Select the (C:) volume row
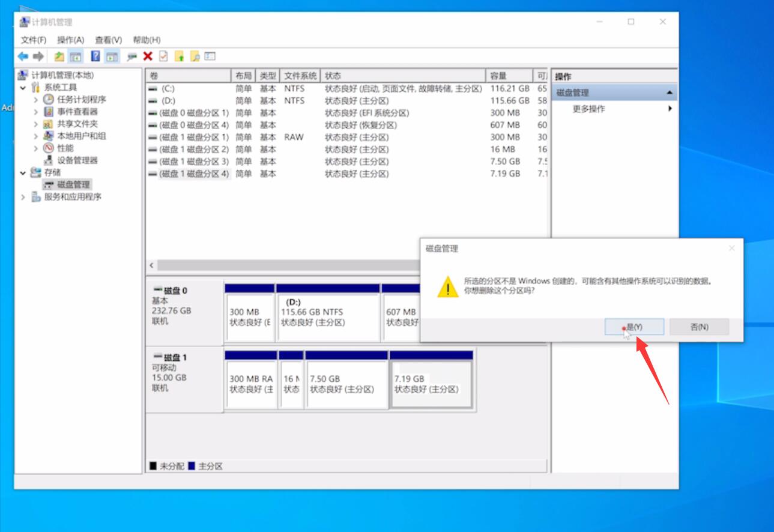The image size is (774, 532). coord(347,88)
